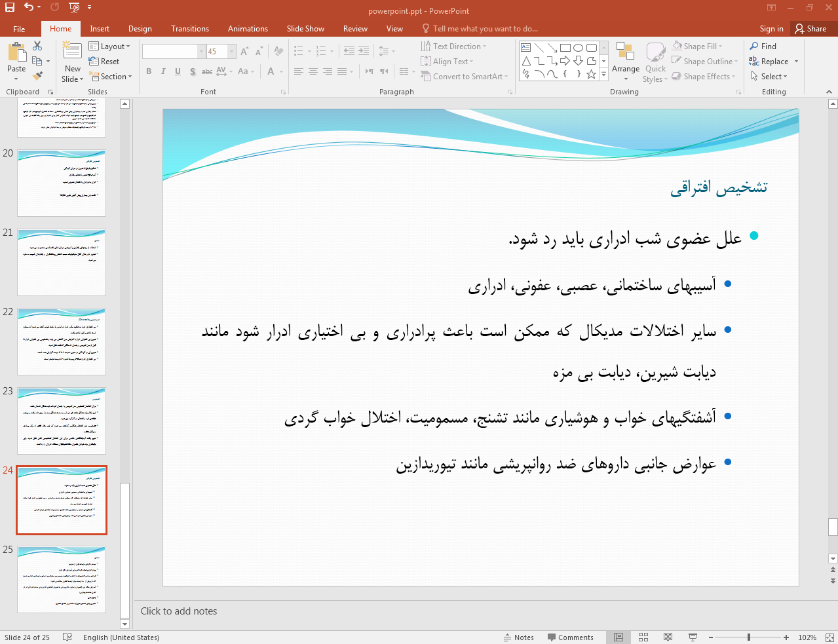Screen dimensions: 838x644
Task: Toggle the Comments pane
Action: click(569, 637)
